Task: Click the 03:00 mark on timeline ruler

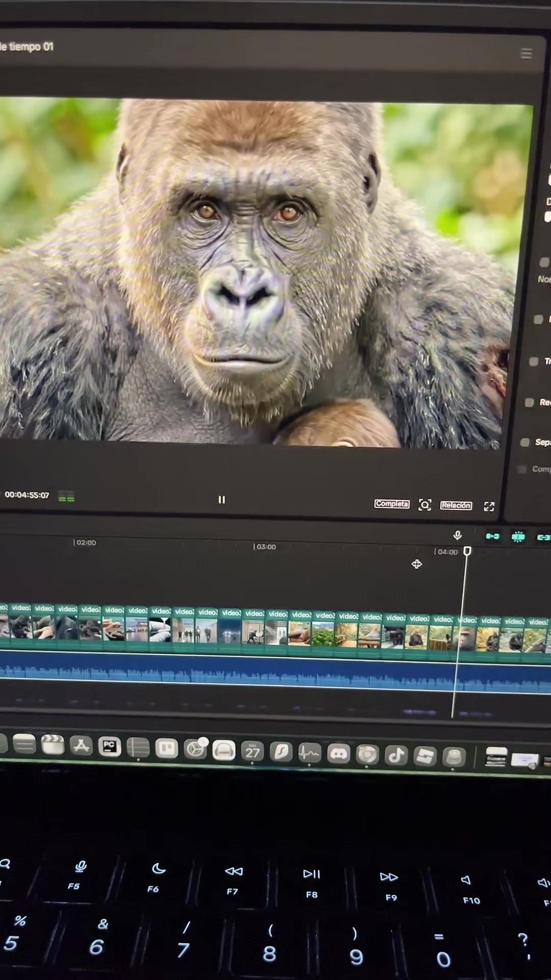Action: (264, 547)
